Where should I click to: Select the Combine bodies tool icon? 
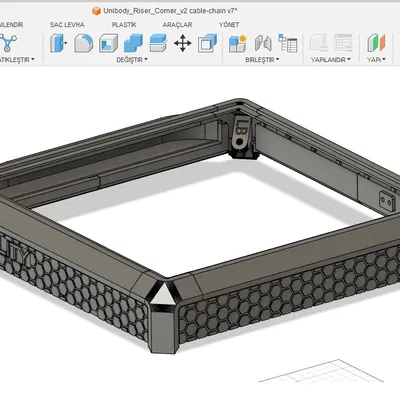pos(133,43)
